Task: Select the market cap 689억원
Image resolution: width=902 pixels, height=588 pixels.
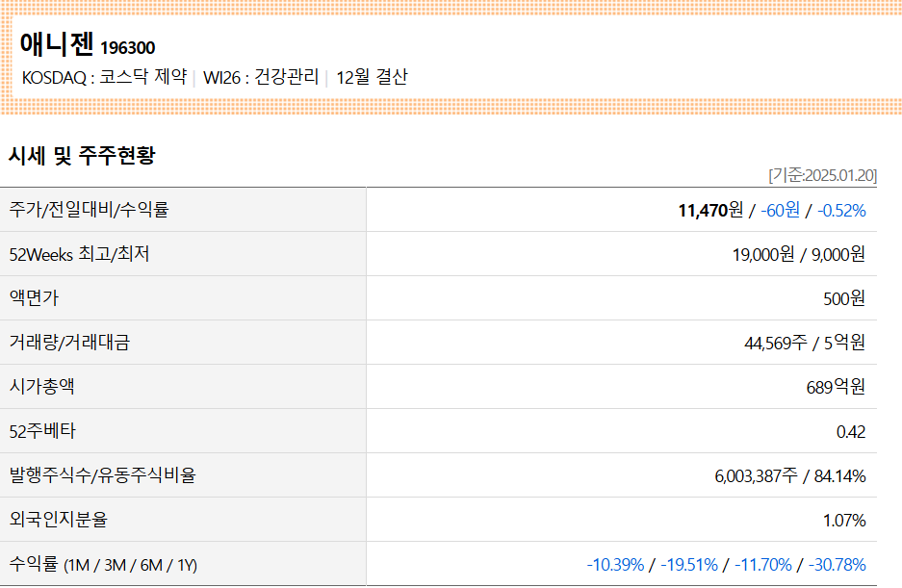Action: tap(836, 387)
